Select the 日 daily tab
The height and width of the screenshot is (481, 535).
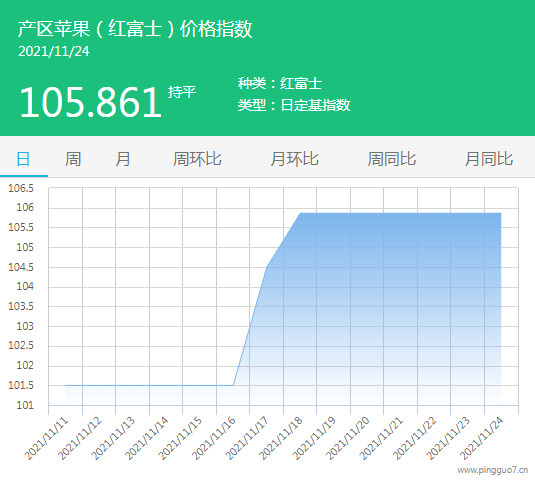(24, 159)
